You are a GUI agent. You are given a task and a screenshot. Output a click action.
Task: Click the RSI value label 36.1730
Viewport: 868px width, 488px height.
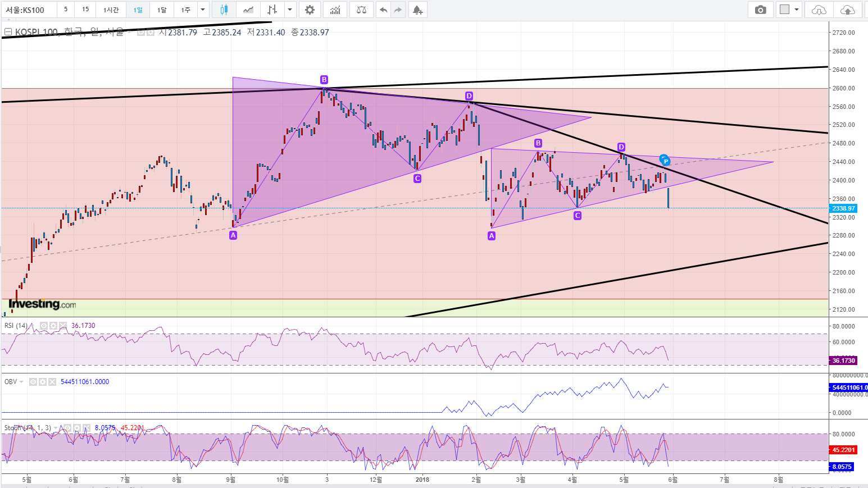pos(843,361)
